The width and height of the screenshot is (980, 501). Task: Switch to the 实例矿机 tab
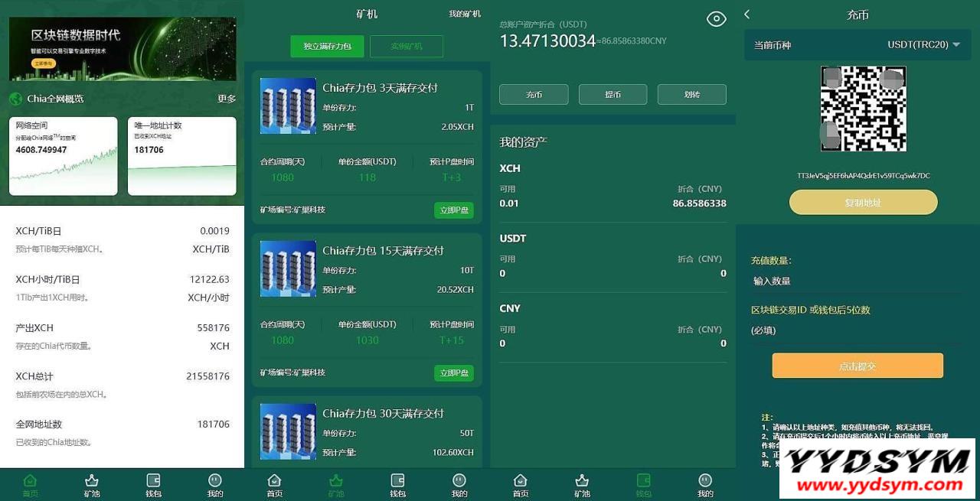pyautogui.click(x=407, y=47)
